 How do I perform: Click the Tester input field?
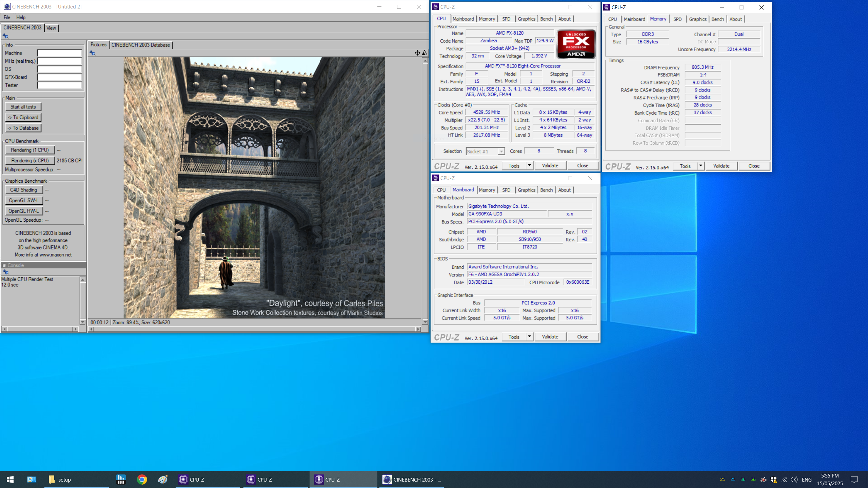click(59, 85)
